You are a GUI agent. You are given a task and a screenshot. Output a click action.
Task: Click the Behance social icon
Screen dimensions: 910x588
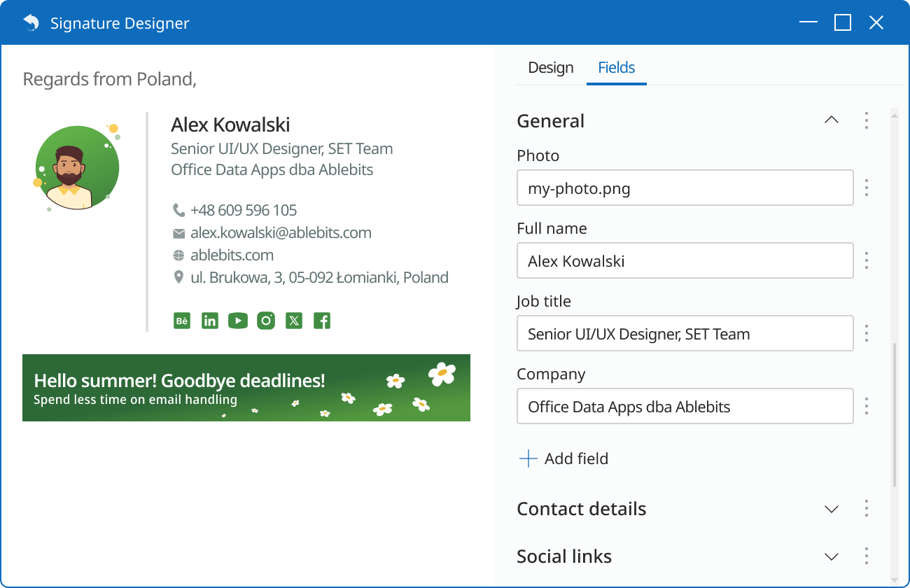181,320
